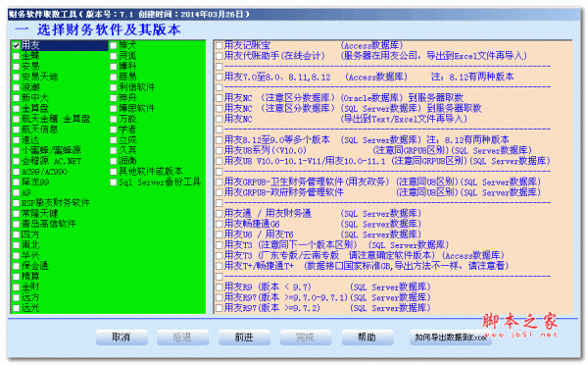This screenshot has width=588, height=365.
Task: Uncheck the 用友 software checkbox
Action: [16, 45]
